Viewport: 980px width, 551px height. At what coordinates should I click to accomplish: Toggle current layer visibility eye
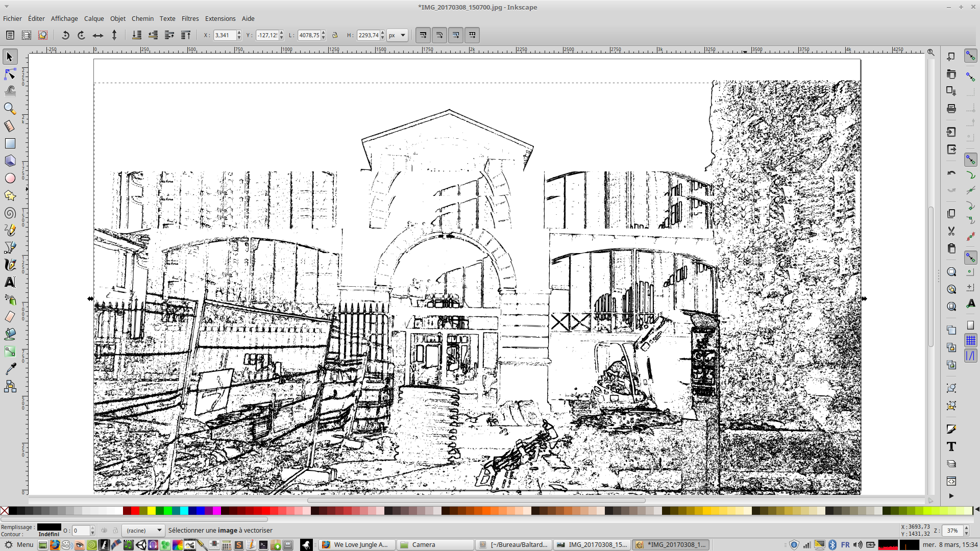pyautogui.click(x=104, y=531)
